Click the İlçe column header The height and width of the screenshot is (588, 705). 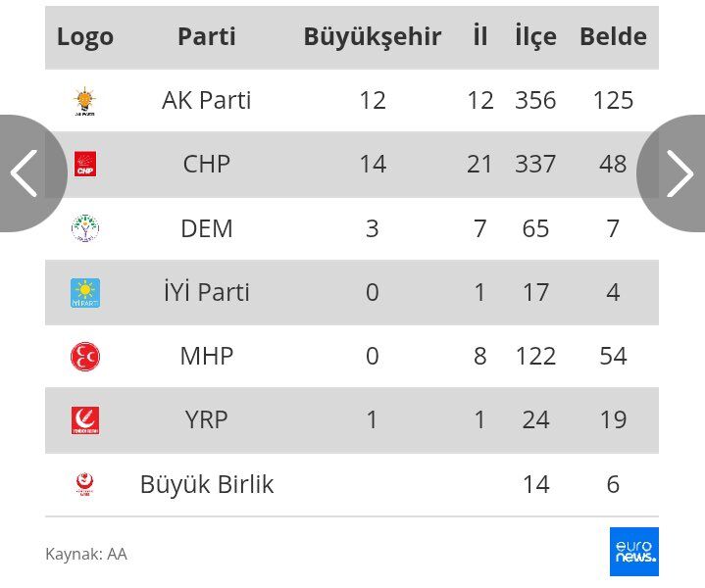(535, 37)
